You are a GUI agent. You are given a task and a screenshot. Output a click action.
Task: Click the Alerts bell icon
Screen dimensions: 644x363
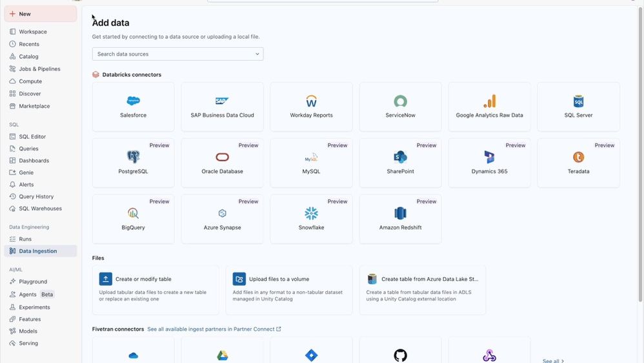point(12,185)
